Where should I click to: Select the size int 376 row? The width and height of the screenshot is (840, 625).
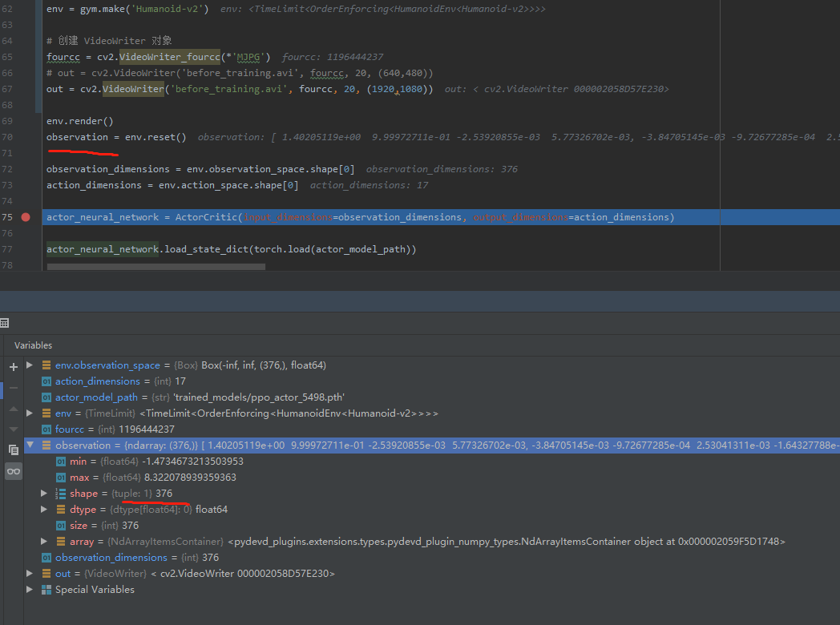coord(432,526)
